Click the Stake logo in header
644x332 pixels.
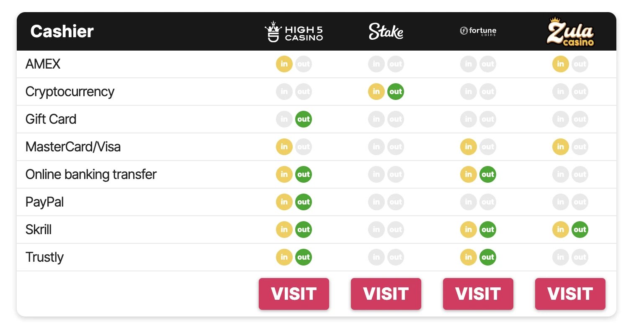click(386, 31)
